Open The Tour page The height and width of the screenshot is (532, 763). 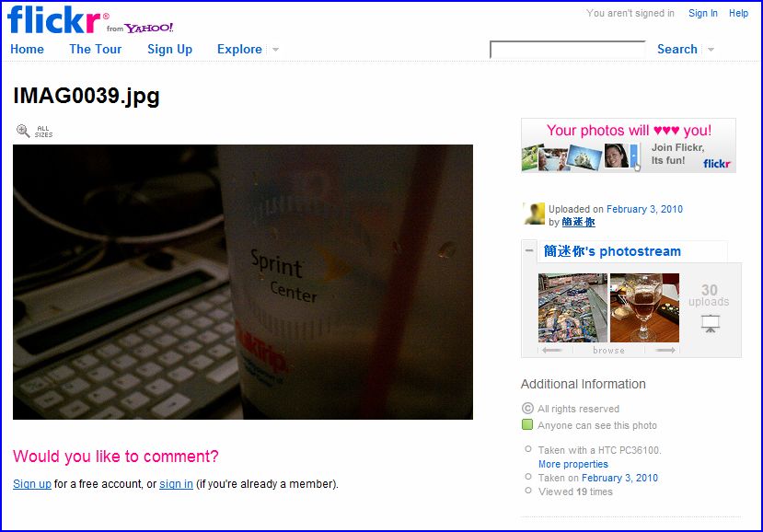96,49
